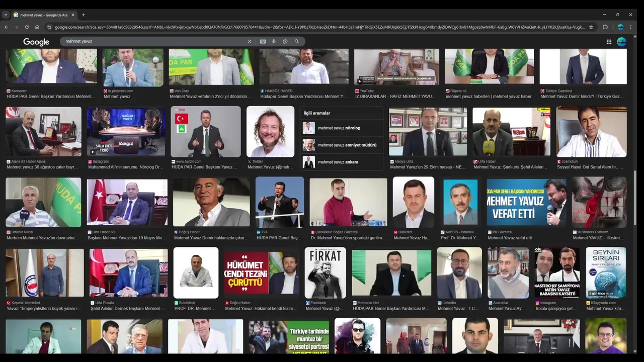Screen dimensions: 644x362
Task: Open the 'Türkiye tarihinde mümtaz bir siyasetçi' image
Action: [289, 336]
